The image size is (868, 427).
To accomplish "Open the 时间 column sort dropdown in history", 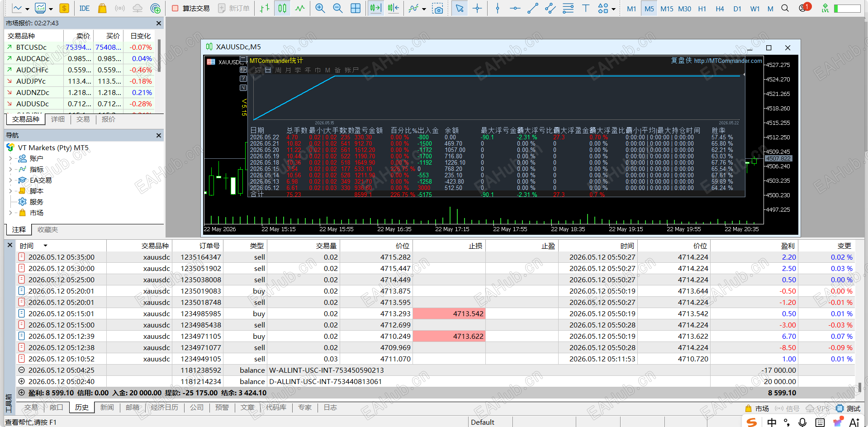I will coord(45,246).
